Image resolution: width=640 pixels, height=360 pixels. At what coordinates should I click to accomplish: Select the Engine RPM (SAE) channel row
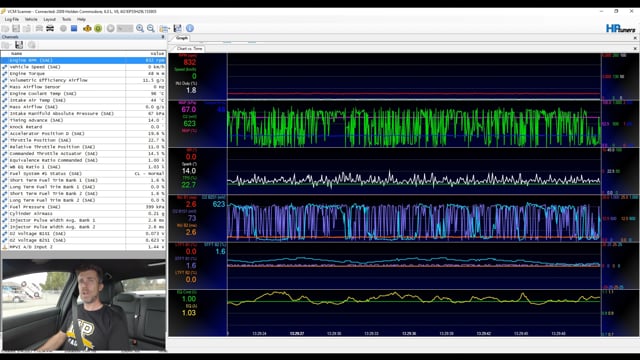[83, 60]
